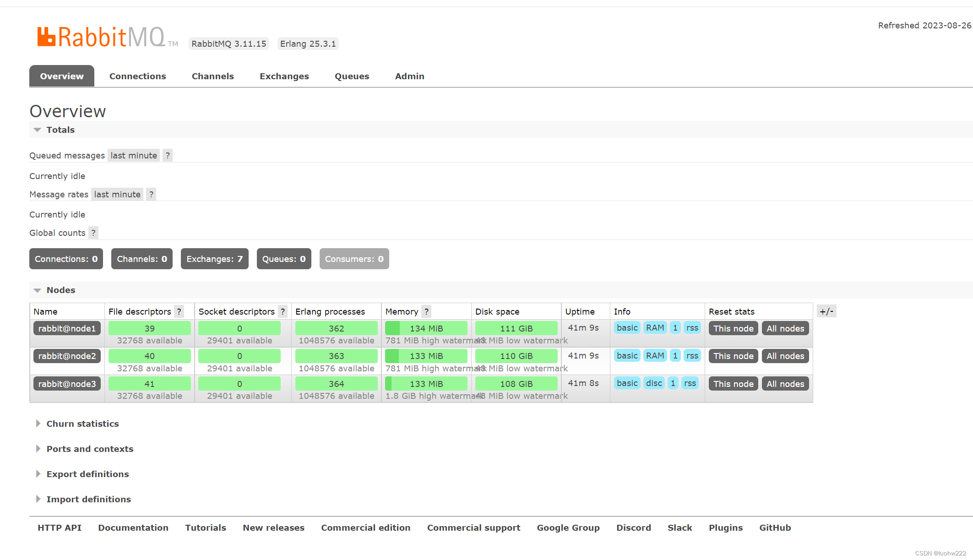
Task: Open Socket descriptors help question mark
Action: 283,312
